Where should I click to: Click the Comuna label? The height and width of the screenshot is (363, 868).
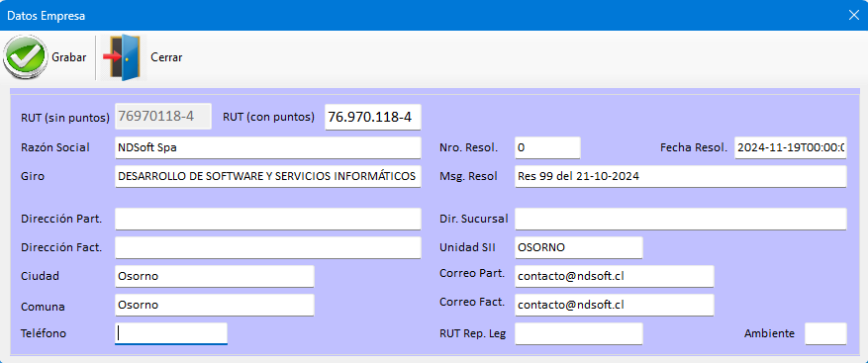[x=43, y=306]
